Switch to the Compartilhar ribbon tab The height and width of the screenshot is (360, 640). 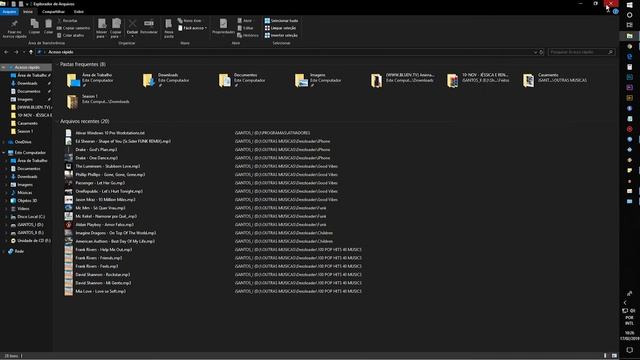(53, 12)
